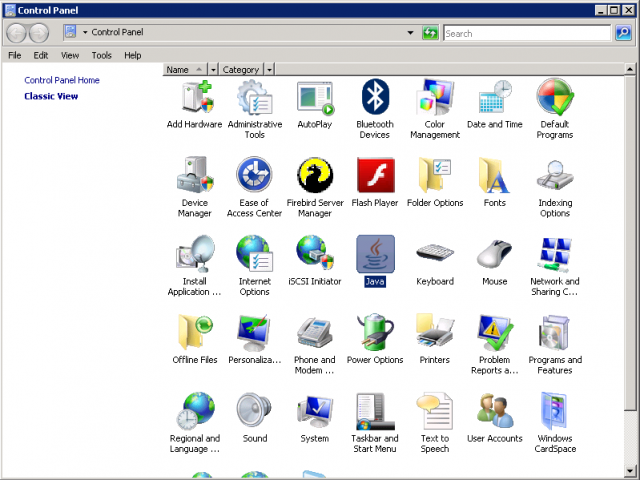Select the Default Programs icon
Viewport: 640px width, 480px height.
(555, 109)
